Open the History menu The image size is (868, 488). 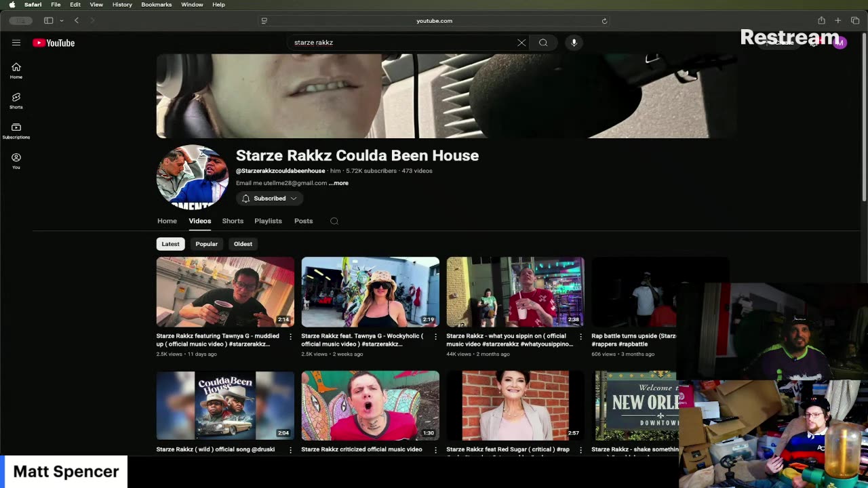tap(122, 5)
